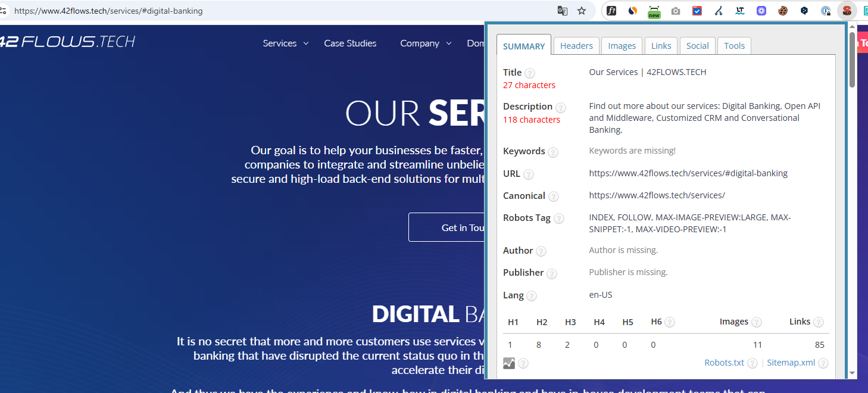
Task: Click the help icon beside the chart icon
Action: pos(523,363)
